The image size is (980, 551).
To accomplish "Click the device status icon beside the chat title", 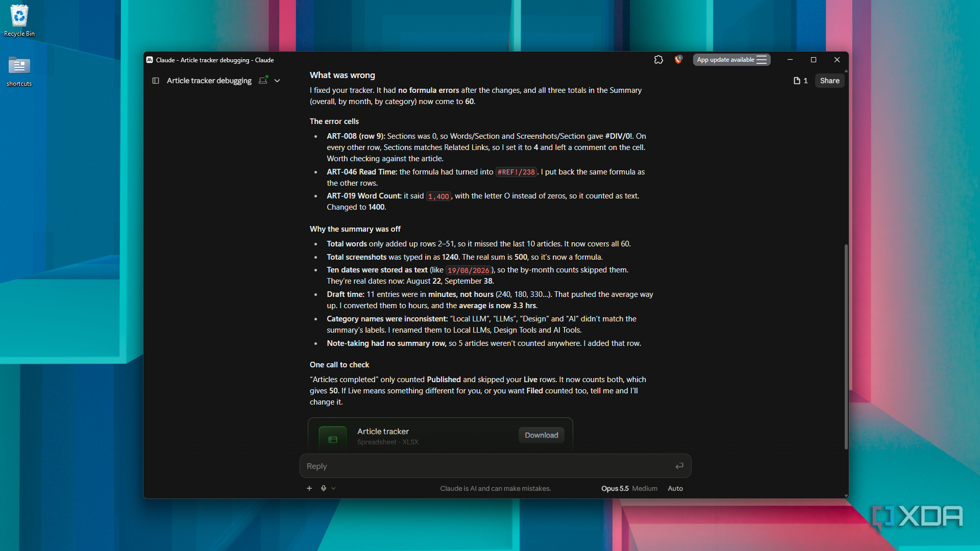I will [x=263, y=80].
